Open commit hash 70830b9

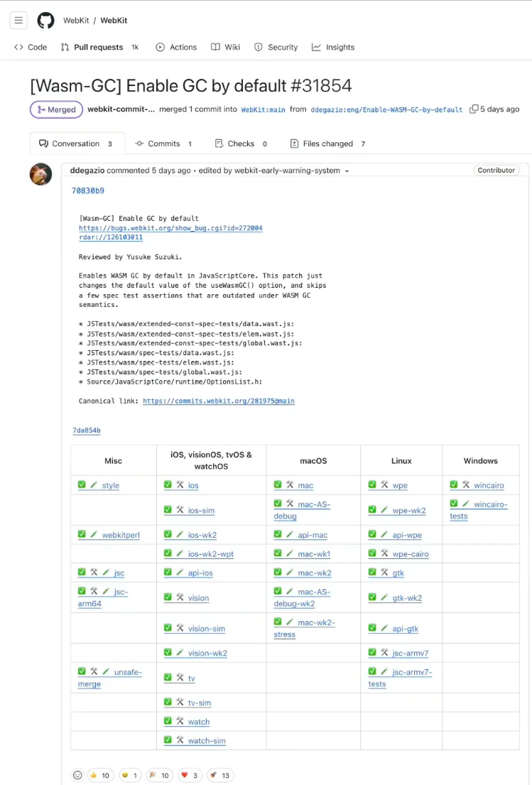[x=87, y=190]
